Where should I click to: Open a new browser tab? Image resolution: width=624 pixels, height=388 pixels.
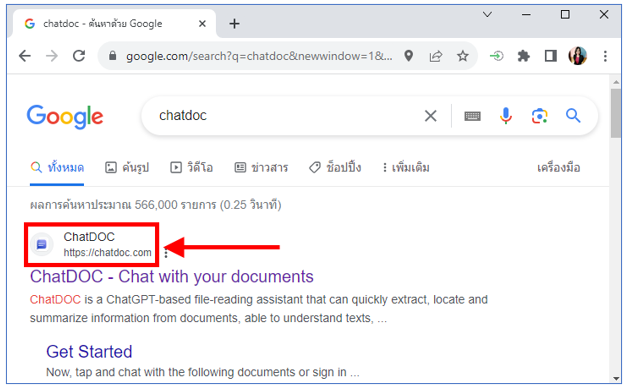pyautogui.click(x=234, y=24)
